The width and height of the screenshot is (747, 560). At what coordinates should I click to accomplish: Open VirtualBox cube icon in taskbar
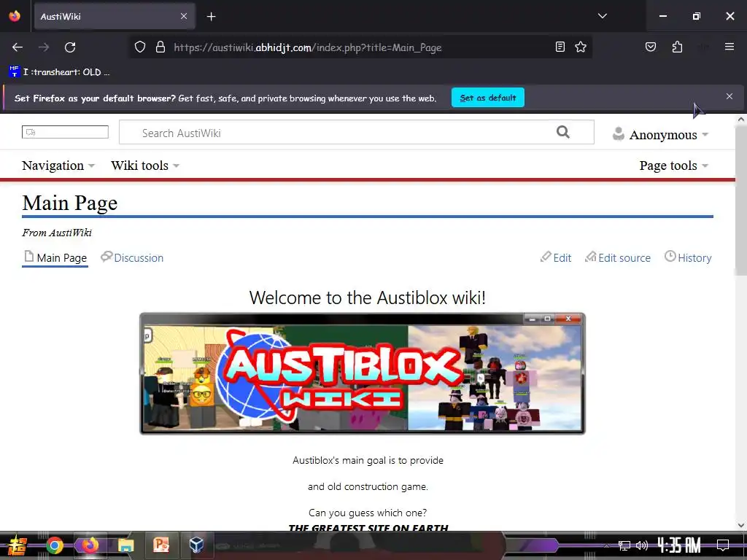pos(196,545)
